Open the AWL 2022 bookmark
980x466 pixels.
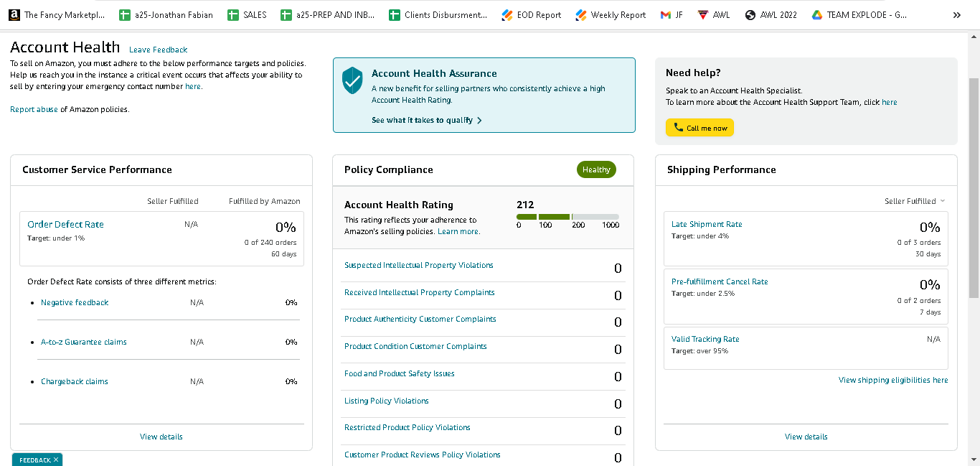tap(771, 14)
